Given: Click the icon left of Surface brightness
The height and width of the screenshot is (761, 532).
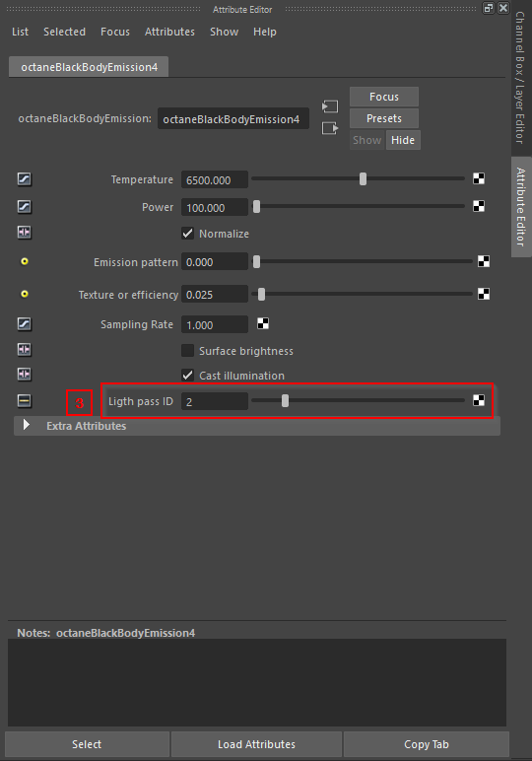Looking at the screenshot, I should (x=25, y=349).
